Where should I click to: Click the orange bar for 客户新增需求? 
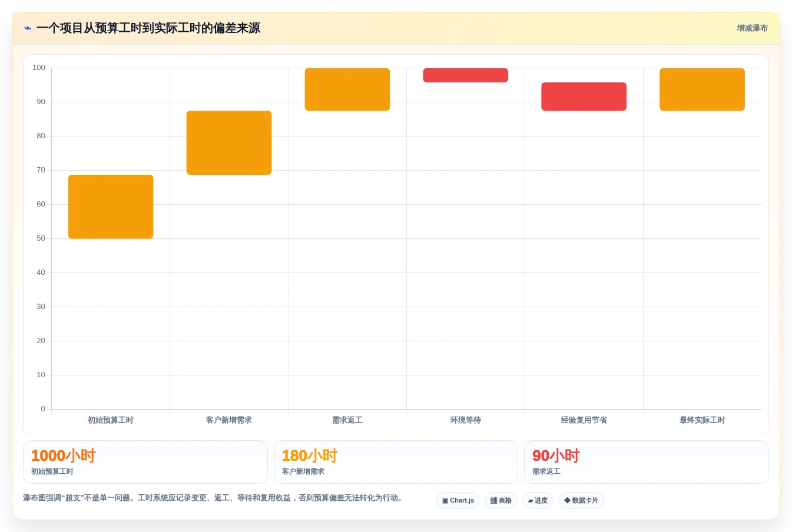pos(229,142)
